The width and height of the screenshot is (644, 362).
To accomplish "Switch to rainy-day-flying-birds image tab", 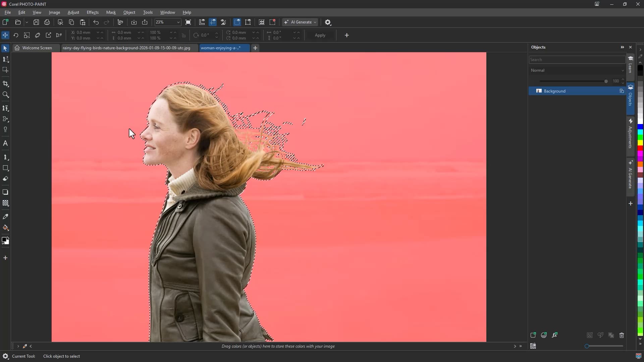I will pyautogui.click(x=126, y=48).
